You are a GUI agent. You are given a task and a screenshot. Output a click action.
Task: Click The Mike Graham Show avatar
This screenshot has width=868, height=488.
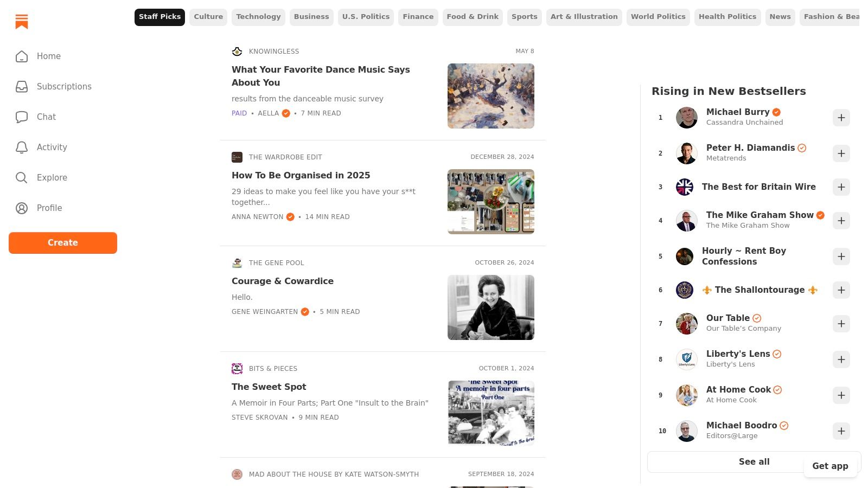(686, 221)
